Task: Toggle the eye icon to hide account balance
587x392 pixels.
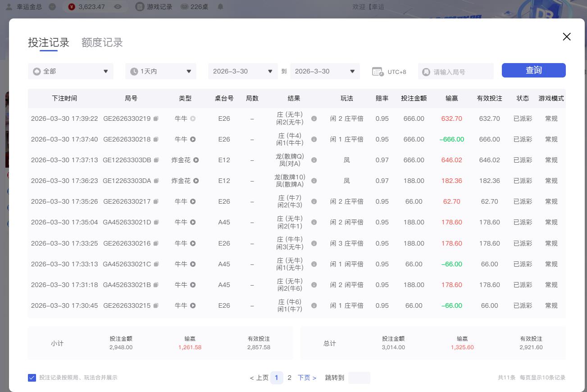Action: coord(118,7)
